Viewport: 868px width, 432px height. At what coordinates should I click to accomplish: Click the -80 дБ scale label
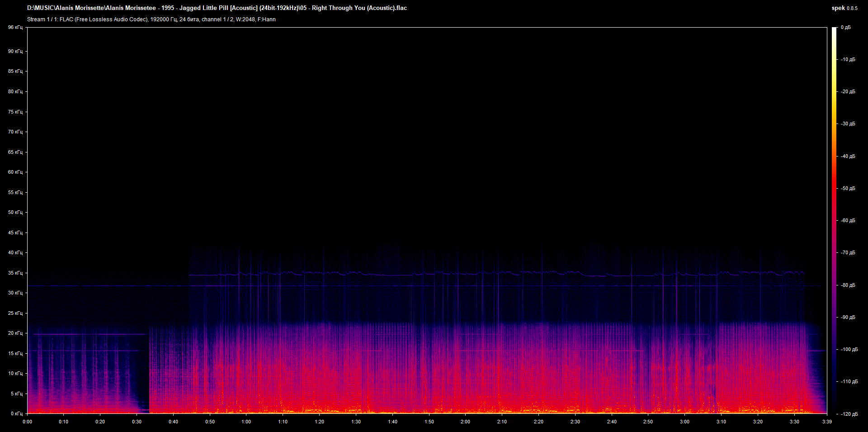(x=848, y=285)
